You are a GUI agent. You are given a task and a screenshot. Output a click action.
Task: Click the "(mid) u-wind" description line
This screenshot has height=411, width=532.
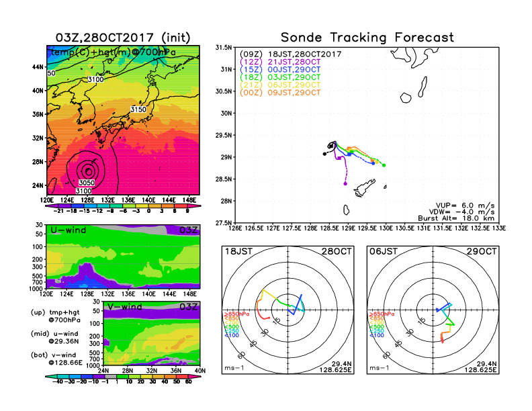coord(54,334)
